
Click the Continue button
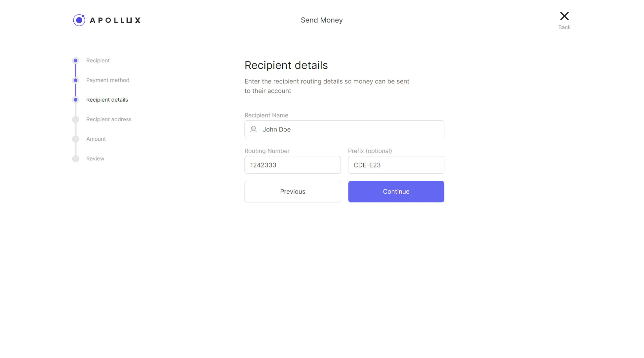coord(396,191)
